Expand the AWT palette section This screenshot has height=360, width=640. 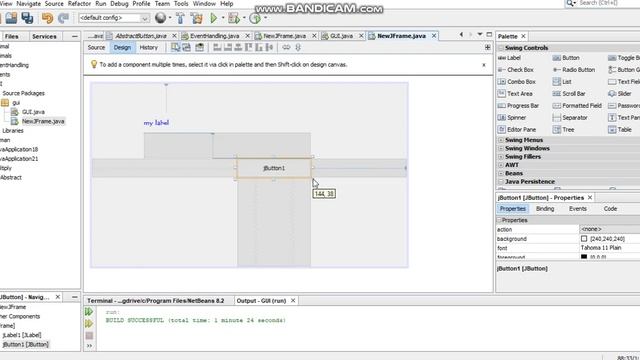(501, 165)
